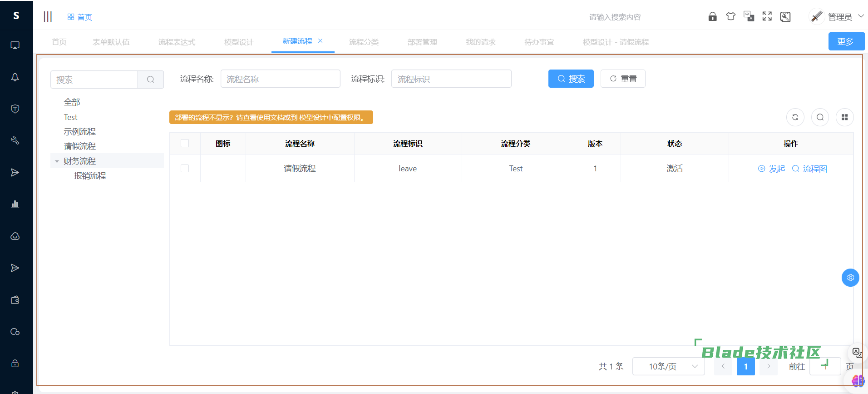Switch to the 部署管理 tab

click(422, 42)
